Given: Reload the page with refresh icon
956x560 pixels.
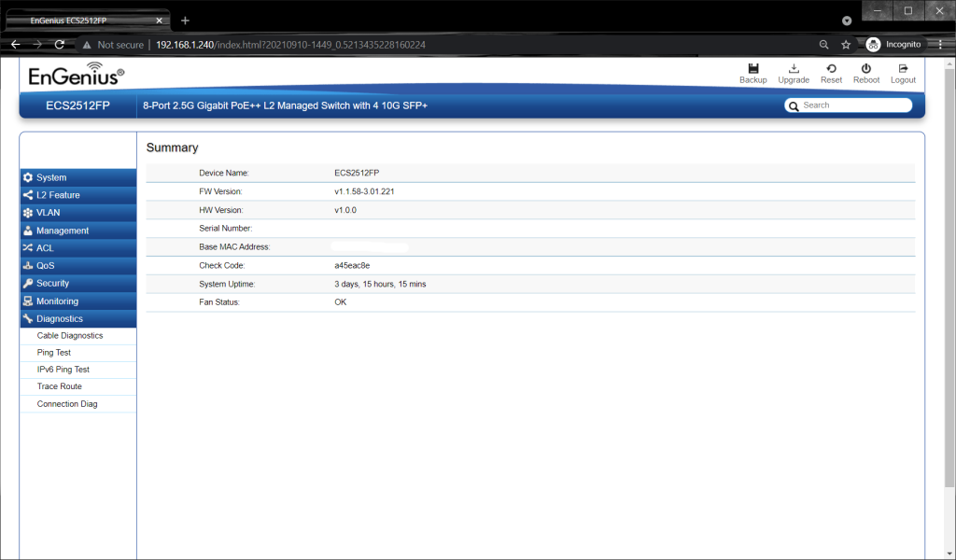Looking at the screenshot, I should click(59, 45).
